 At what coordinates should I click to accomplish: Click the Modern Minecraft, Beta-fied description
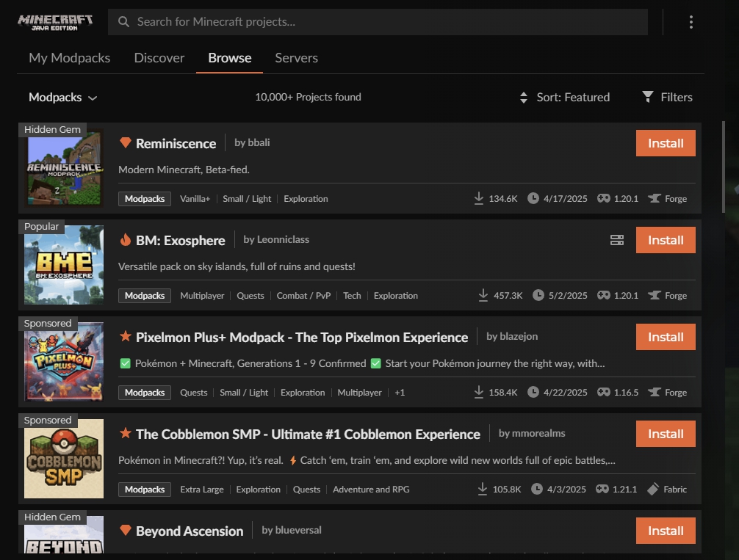[184, 170]
